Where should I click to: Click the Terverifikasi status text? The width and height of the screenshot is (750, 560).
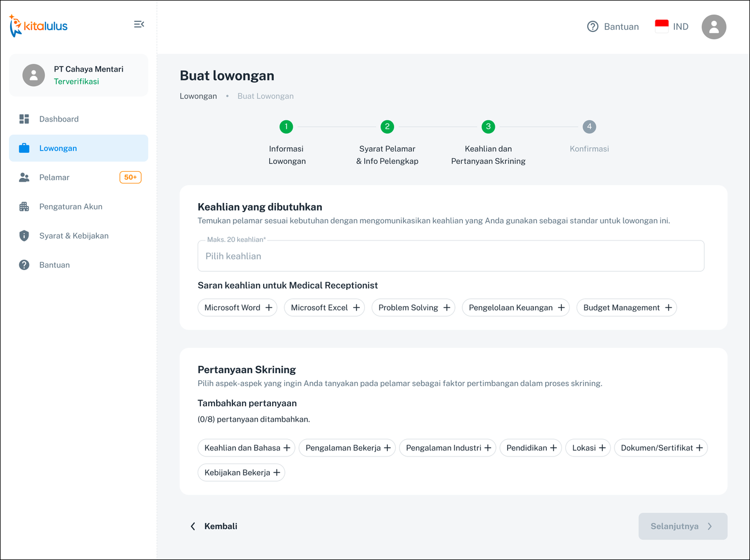[x=76, y=82]
